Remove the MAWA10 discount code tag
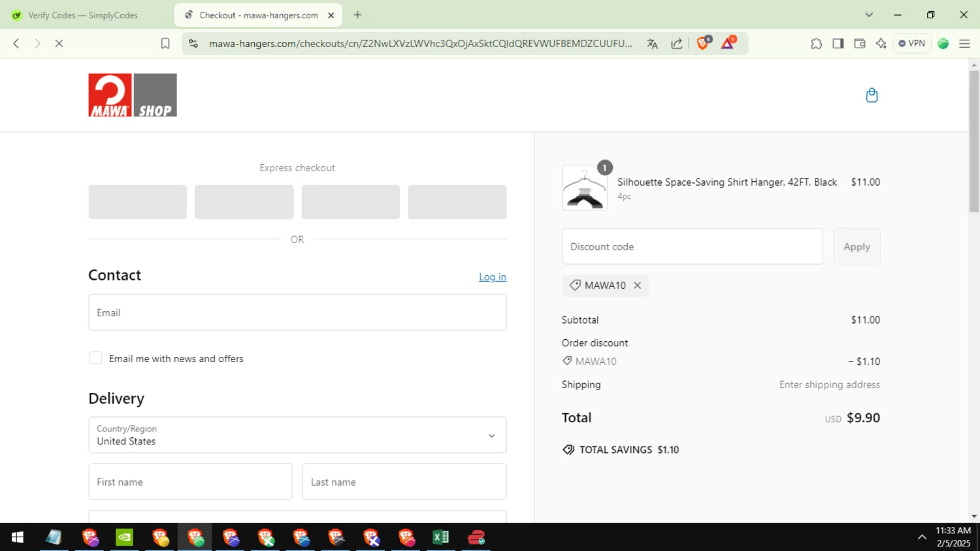 (637, 286)
